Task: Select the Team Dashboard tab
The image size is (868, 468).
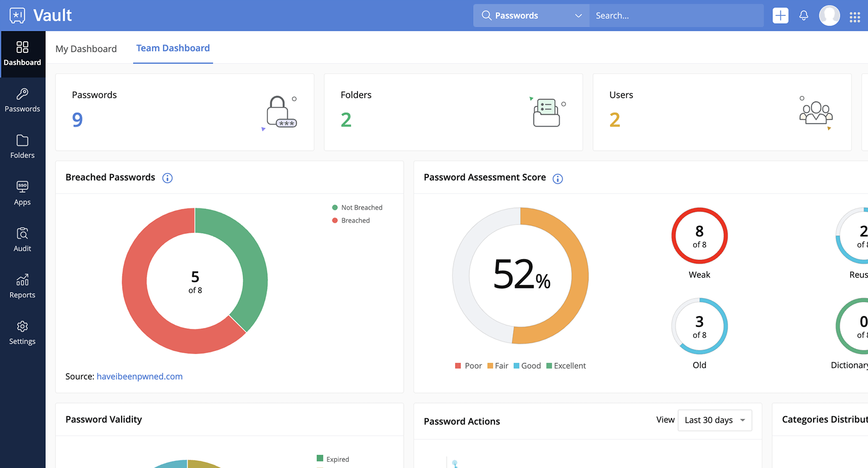Action: tap(173, 48)
